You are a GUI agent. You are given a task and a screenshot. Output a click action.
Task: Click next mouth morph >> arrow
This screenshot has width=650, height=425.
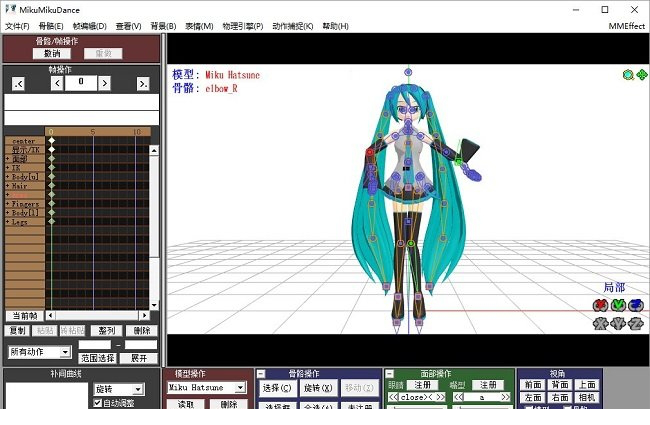[505, 397]
